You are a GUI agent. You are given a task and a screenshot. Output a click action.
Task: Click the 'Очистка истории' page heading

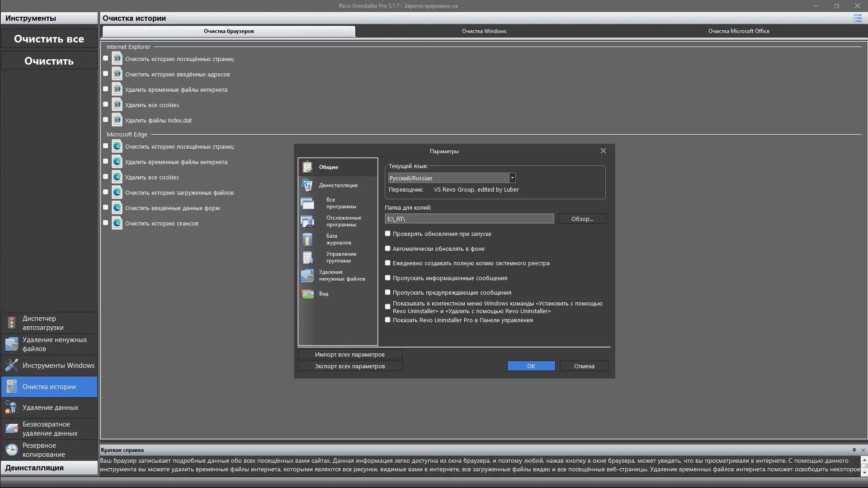[134, 18]
